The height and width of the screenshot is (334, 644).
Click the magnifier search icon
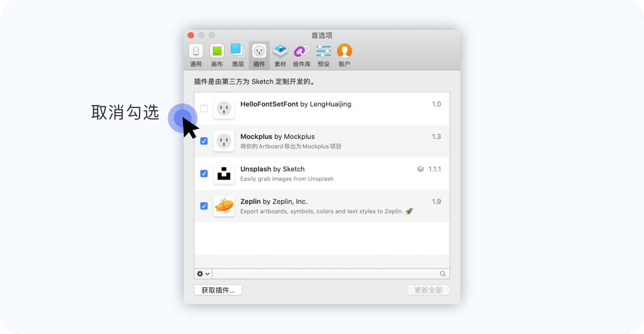[442, 274]
